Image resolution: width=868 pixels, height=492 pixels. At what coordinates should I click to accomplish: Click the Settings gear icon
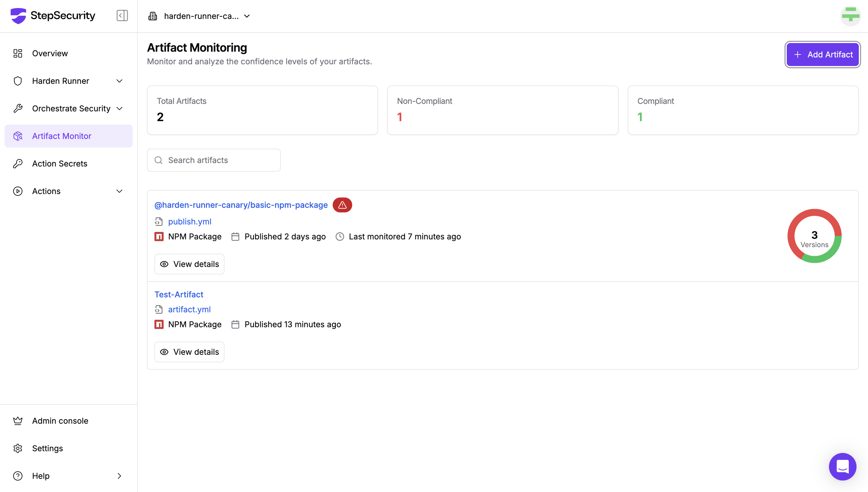point(18,448)
